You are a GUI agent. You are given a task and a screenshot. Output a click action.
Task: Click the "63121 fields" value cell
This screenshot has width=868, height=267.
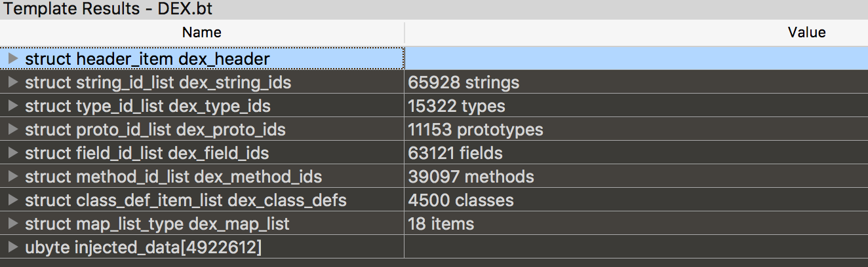coord(455,153)
